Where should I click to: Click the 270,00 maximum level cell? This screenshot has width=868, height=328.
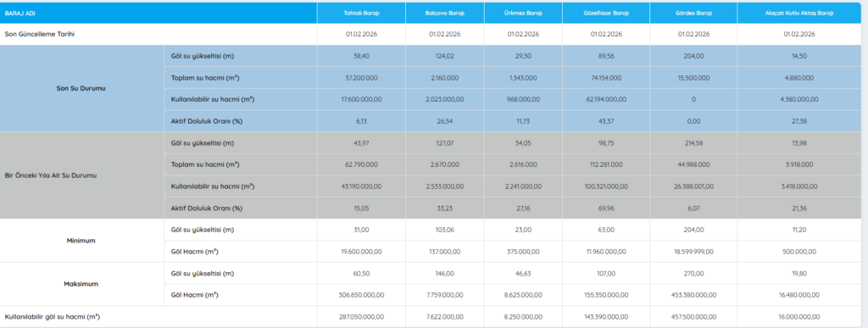pyautogui.click(x=693, y=274)
